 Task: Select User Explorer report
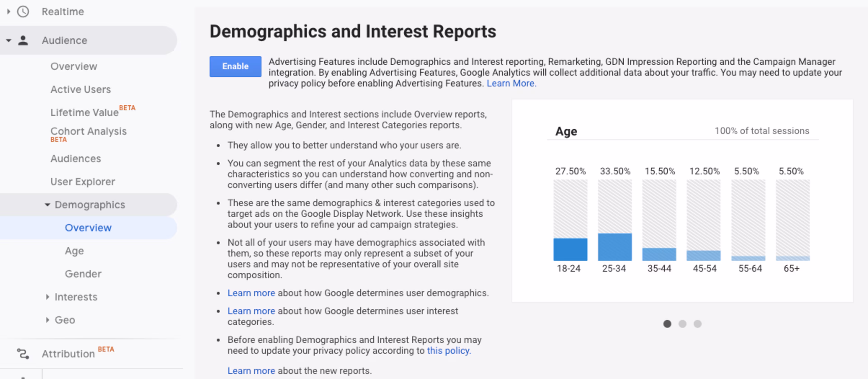(x=82, y=181)
